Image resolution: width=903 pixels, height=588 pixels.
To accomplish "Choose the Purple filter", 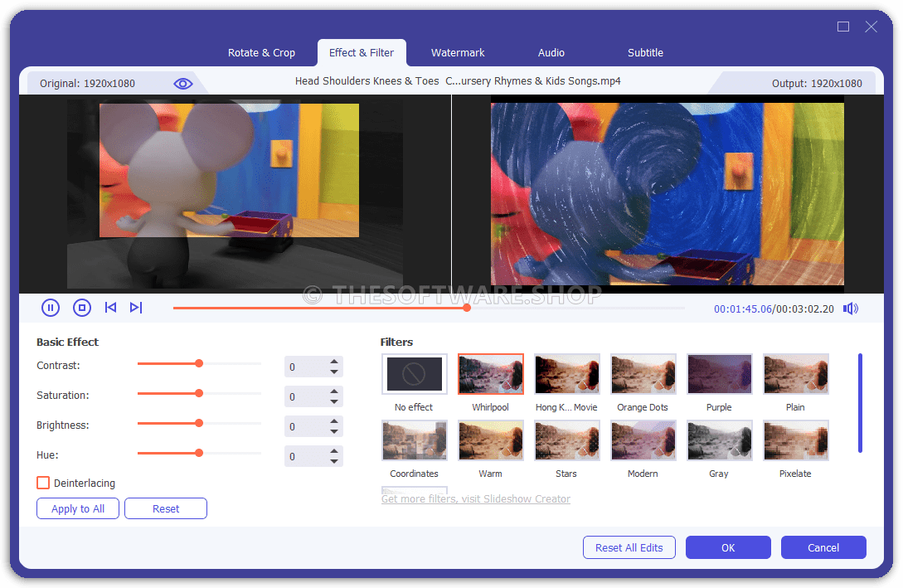I will [719, 374].
